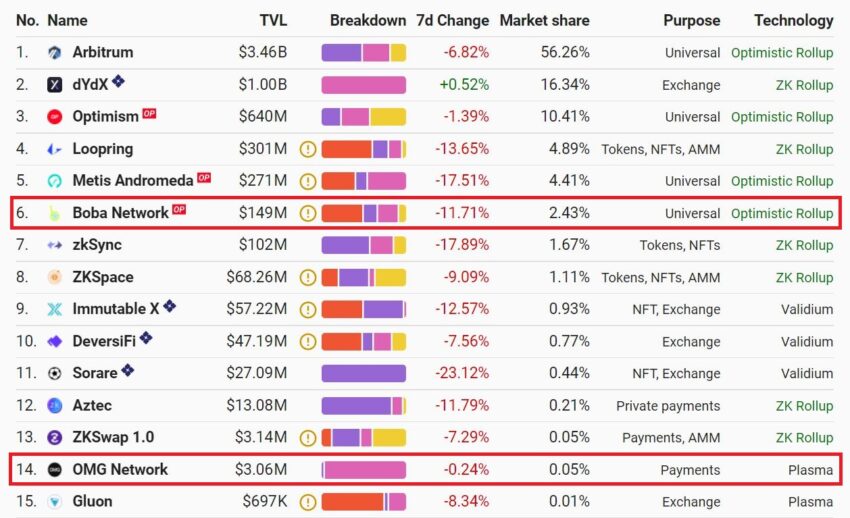850x518 pixels.
Task: Open the zkSync project name link
Action: click(x=97, y=245)
